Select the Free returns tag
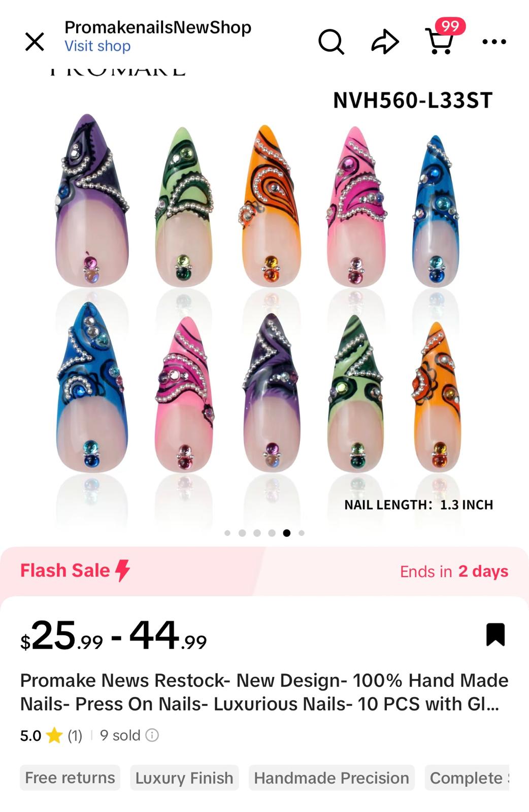The image size is (529, 812). coord(70,777)
